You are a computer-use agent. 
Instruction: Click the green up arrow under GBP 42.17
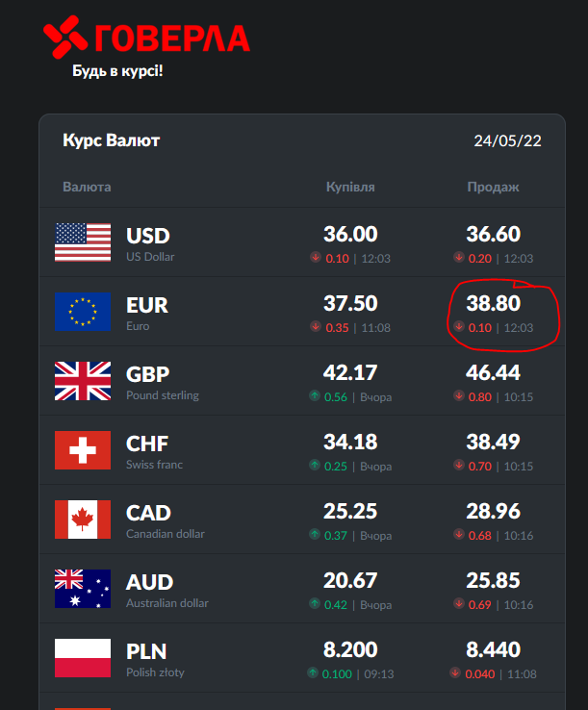tap(315, 396)
